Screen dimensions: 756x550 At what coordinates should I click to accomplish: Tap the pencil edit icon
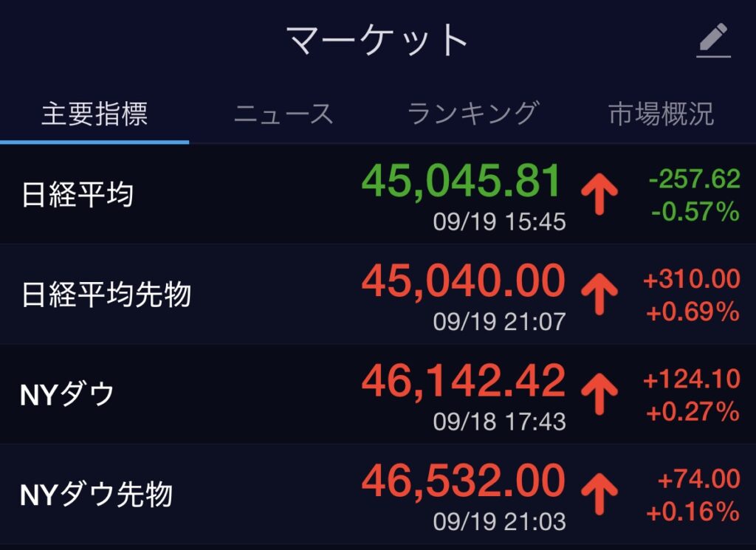point(713,40)
